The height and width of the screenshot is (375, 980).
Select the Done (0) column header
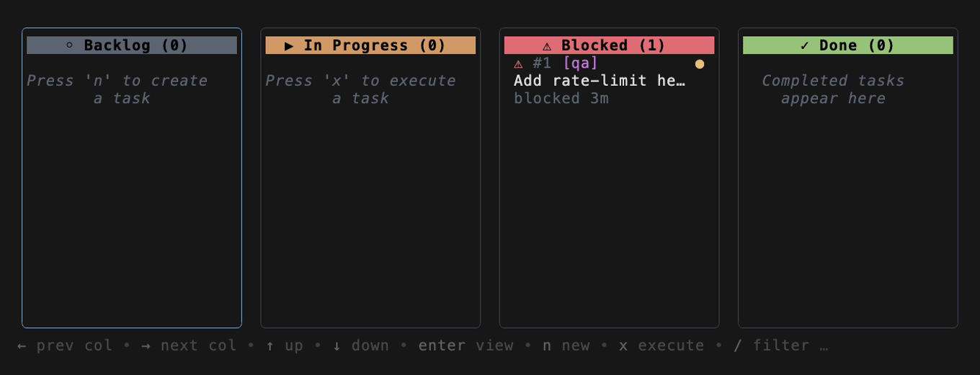pyautogui.click(x=848, y=45)
